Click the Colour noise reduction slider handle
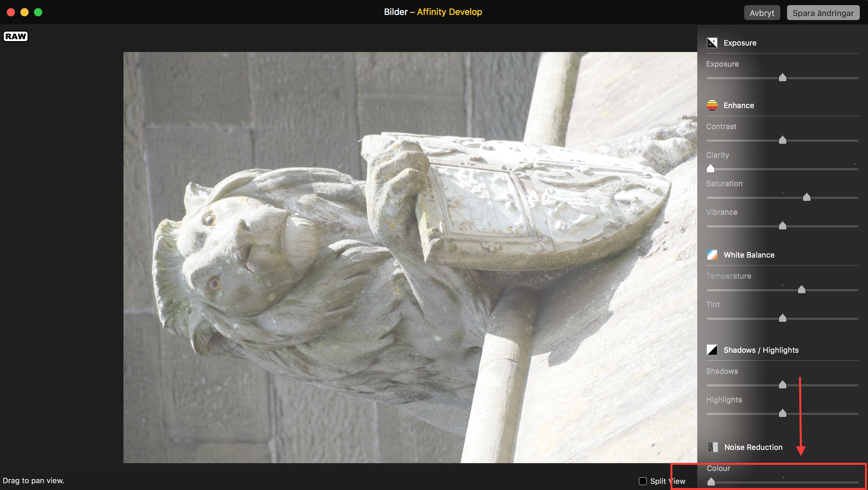The height and width of the screenshot is (490, 868). click(x=711, y=482)
